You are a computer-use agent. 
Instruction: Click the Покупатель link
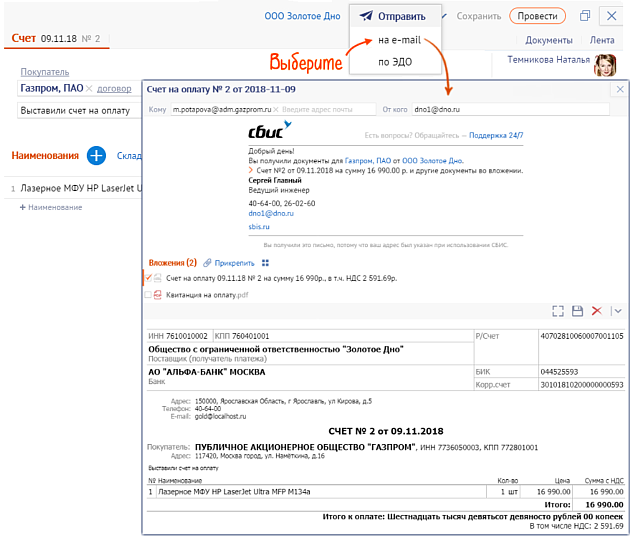click(45, 72)
